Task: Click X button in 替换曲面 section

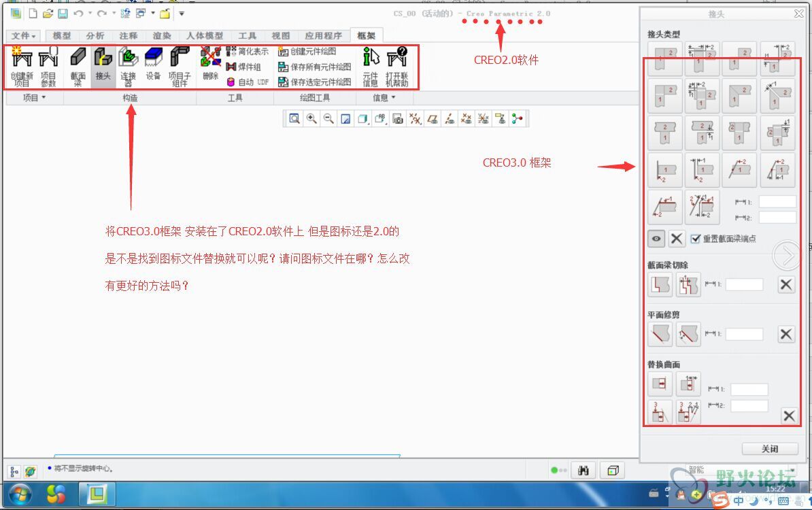Action: click(789, 415)
